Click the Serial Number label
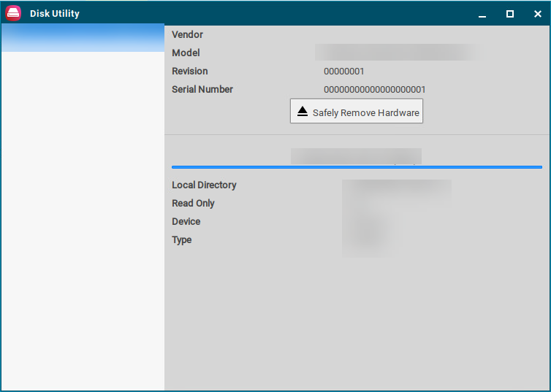This screenshot has width=551, height=392. coord(202,90)
